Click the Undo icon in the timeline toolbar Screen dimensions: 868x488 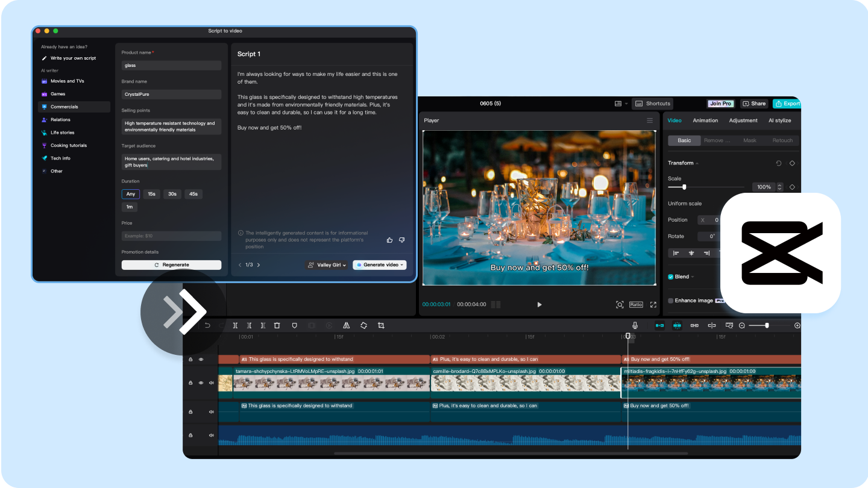(207, 325)
